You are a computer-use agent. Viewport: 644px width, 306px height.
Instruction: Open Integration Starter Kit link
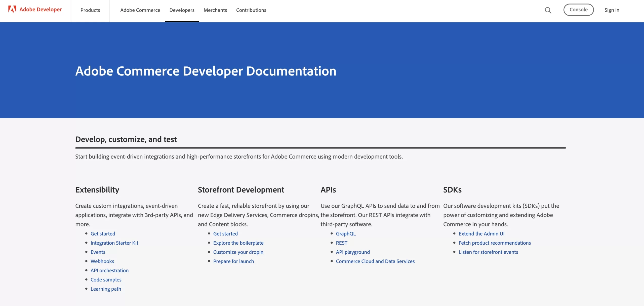[114, 243]
